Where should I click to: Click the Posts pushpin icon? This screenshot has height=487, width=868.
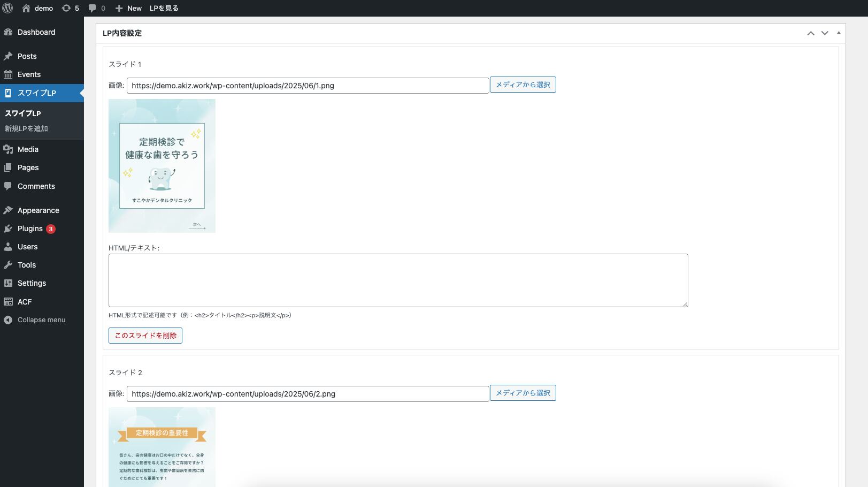pos(8,56)
